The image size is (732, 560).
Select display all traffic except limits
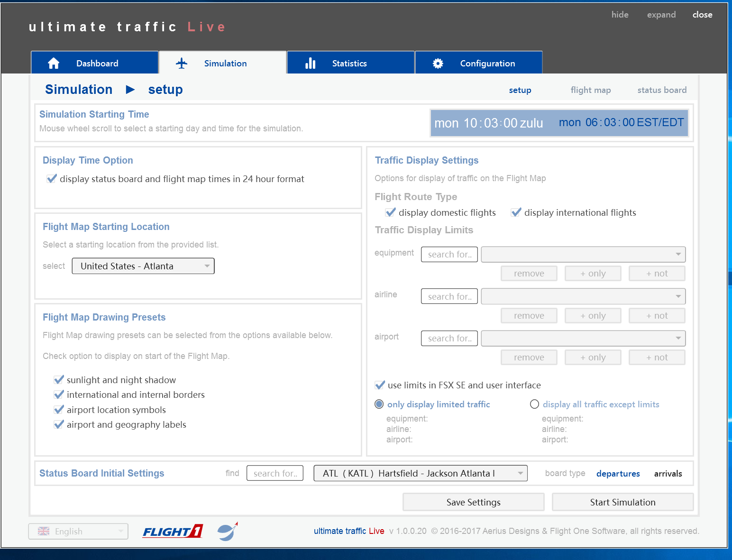point(534,404)
